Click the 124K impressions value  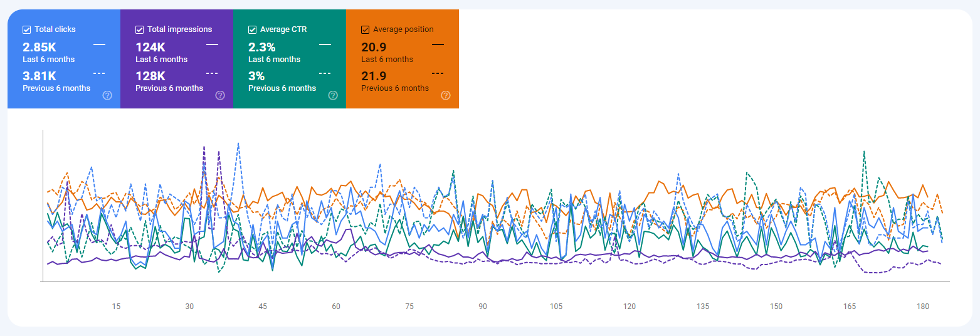pyautogui.click(x=150, y=47)
